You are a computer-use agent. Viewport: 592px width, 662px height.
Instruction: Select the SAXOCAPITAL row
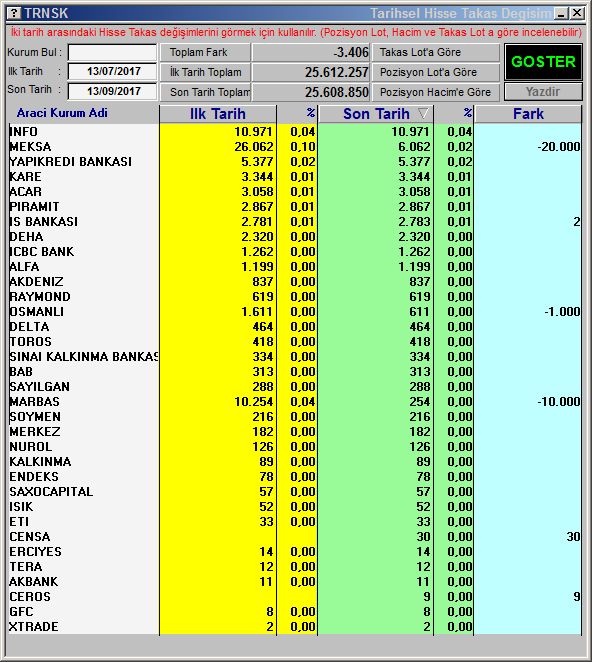(x=295, y=491)
